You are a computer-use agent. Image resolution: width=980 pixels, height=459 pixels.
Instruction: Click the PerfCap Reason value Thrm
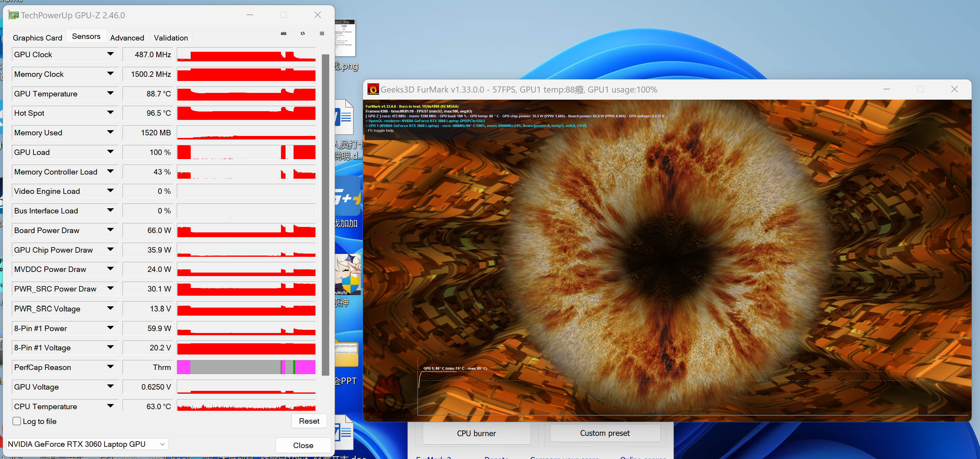pyautogui.click(x=148, y=367)
